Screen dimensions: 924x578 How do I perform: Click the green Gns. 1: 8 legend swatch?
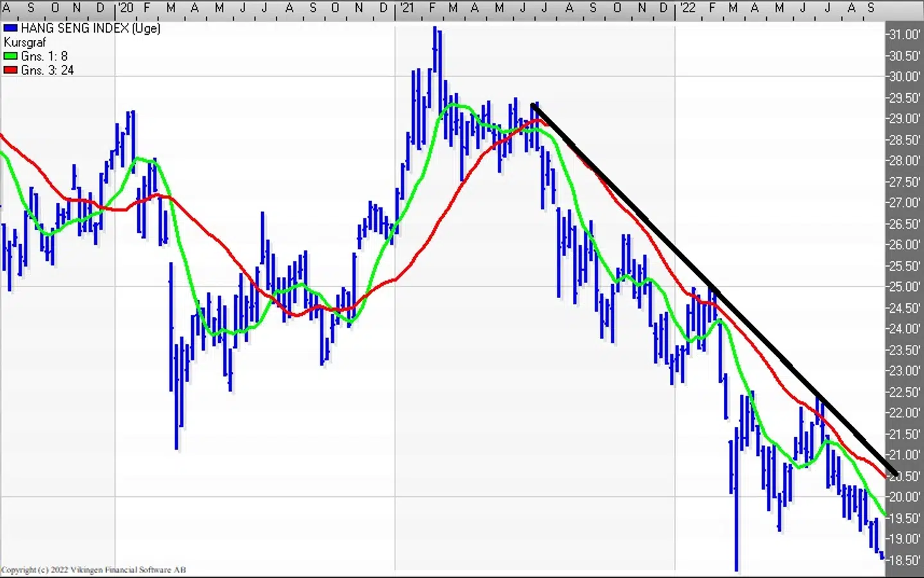pos(10,57)
